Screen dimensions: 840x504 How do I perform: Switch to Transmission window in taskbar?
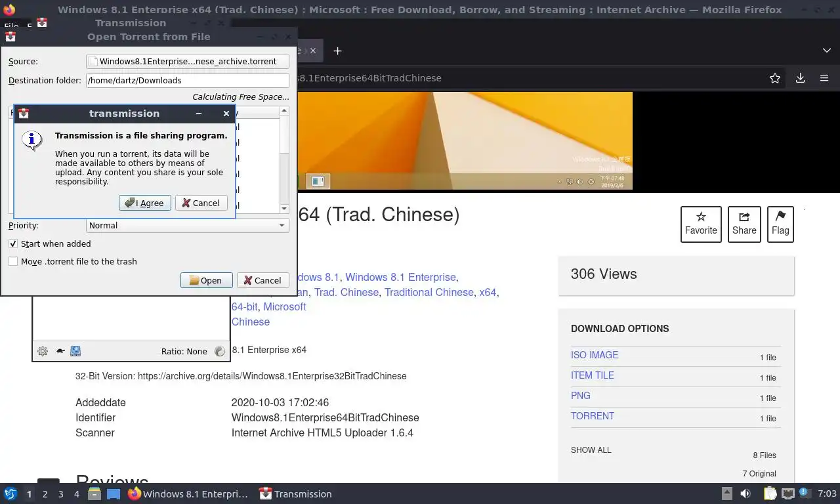[296, 493]
